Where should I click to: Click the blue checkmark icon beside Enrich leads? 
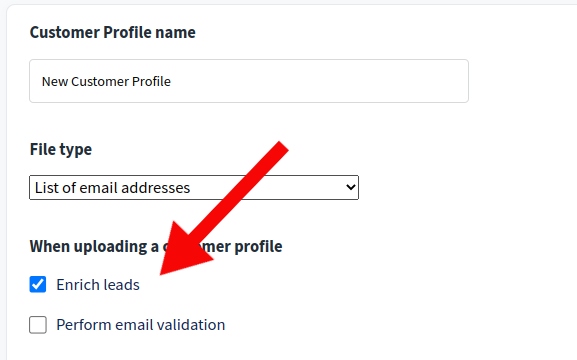tap(38, 285)
